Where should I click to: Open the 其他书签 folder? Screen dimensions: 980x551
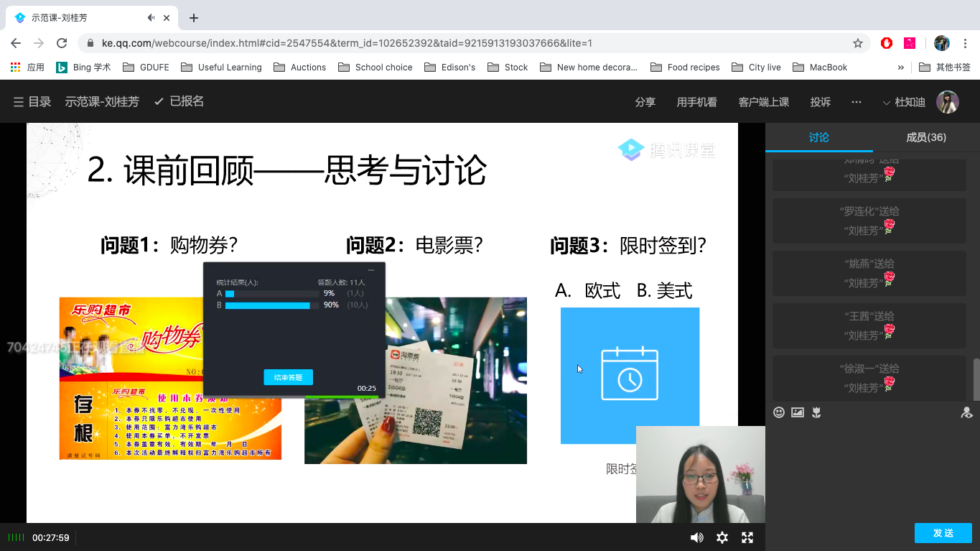(945, 67)
